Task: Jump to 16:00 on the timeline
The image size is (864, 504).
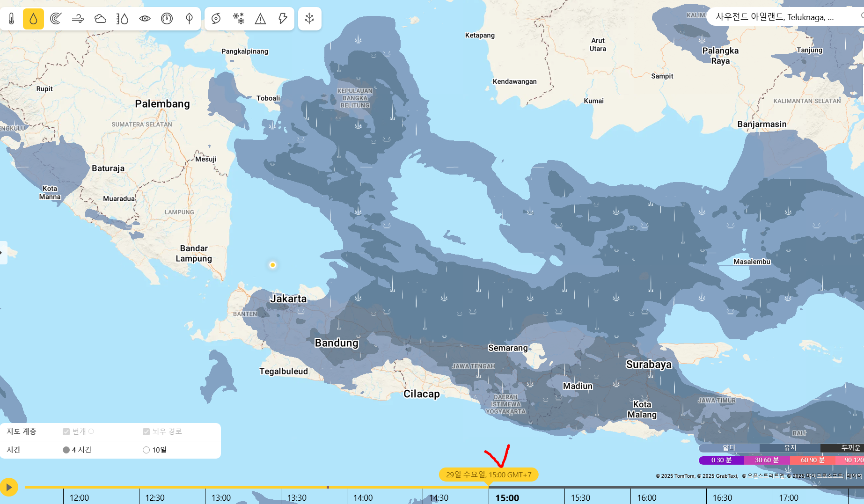Action: (646, 497)
